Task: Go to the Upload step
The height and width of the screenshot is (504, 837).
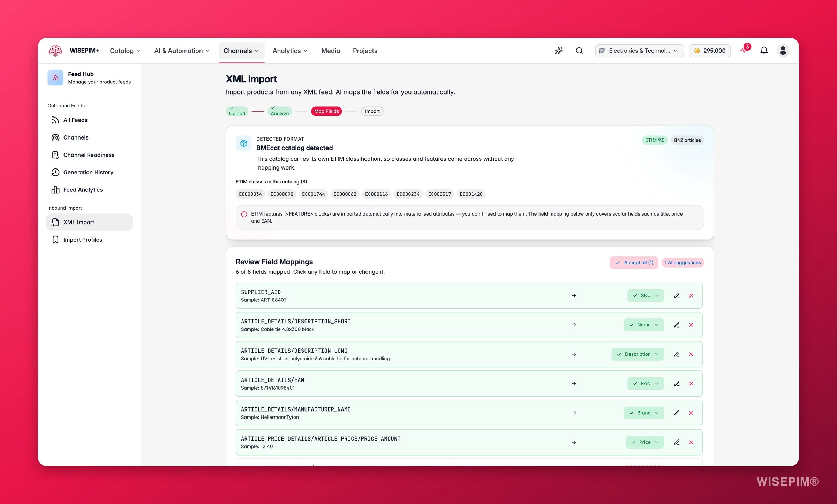Action: [237, 111]
